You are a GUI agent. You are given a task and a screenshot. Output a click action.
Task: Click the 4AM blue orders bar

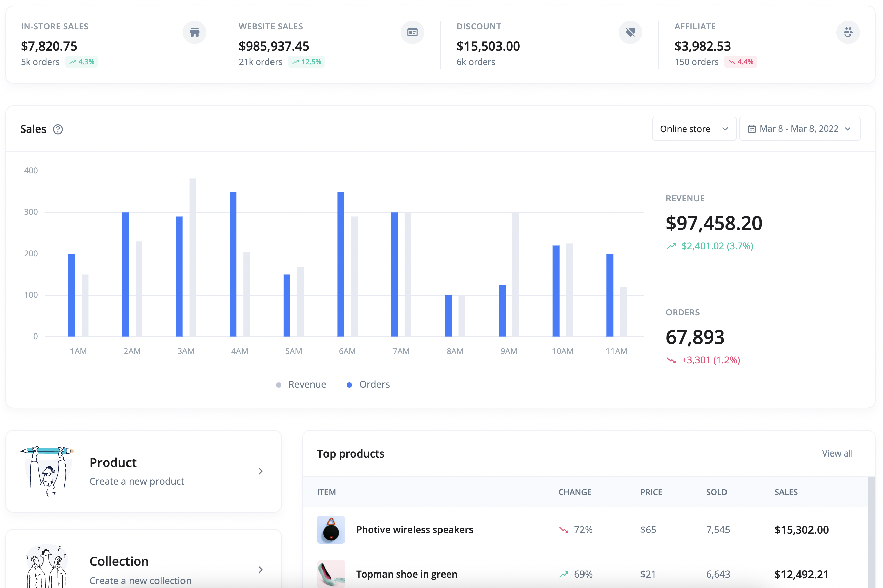coord(233,264)
